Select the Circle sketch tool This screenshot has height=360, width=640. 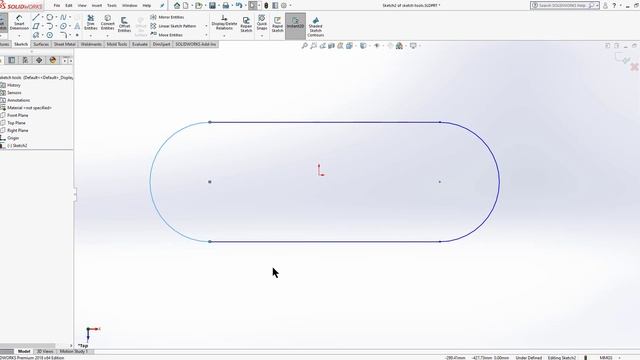click(49, 17)
